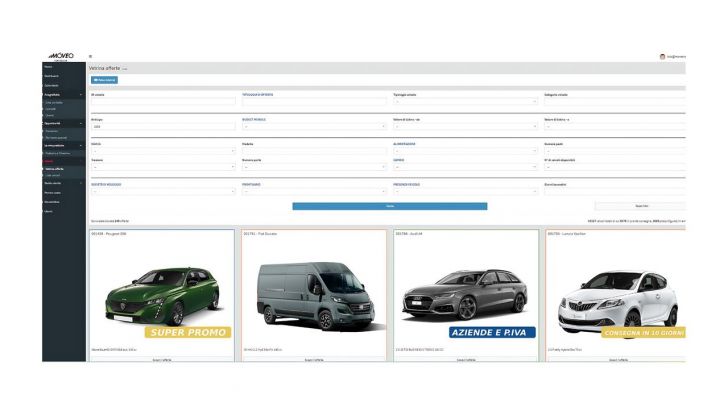Screen dimensions: 728x415
Task: Open the Soggetto noleggio dropdown
Action: click(x=163, y=191)
